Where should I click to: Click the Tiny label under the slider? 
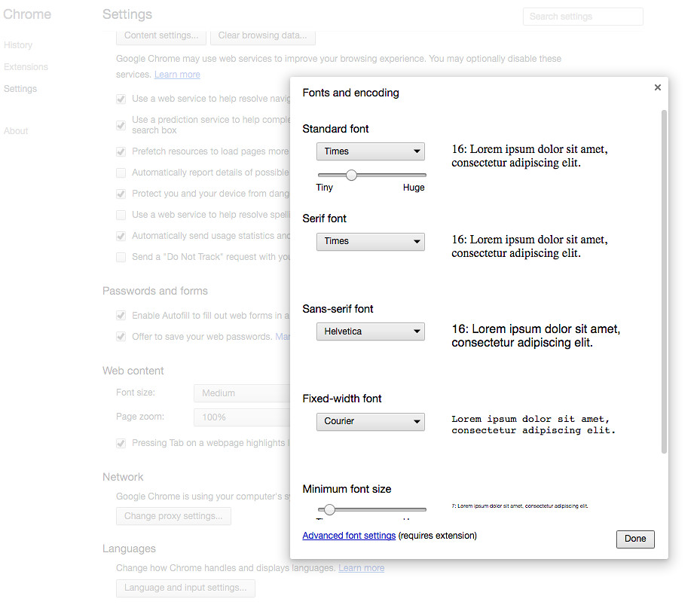pos(325,188)
